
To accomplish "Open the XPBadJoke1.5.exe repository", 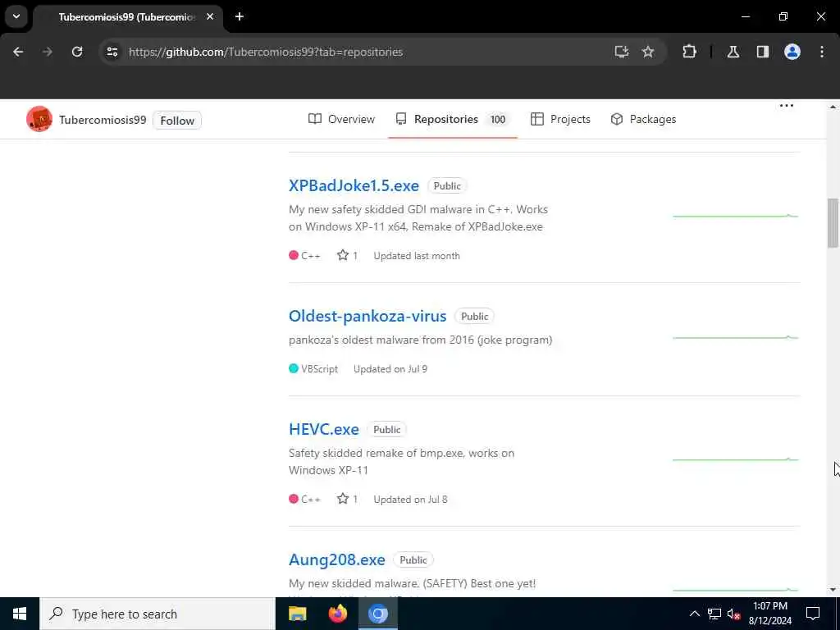I will tap(354, 185).
